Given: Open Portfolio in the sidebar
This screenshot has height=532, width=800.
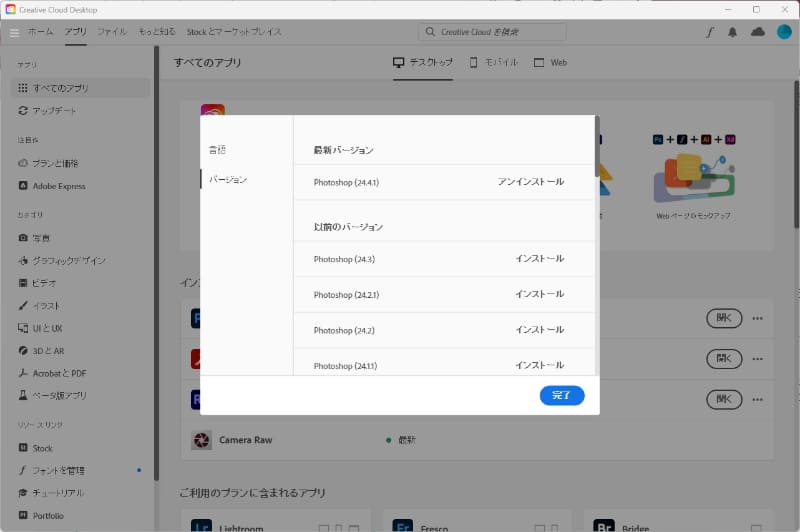Looking at the screenshot, I should (x=41, y=515).
